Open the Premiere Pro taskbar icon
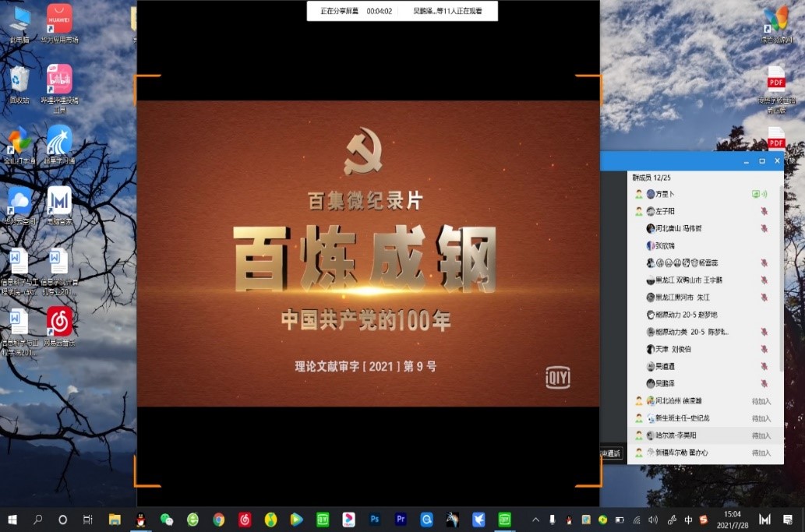This screenshot has width=805, height=532. click(x=401, y=519)
